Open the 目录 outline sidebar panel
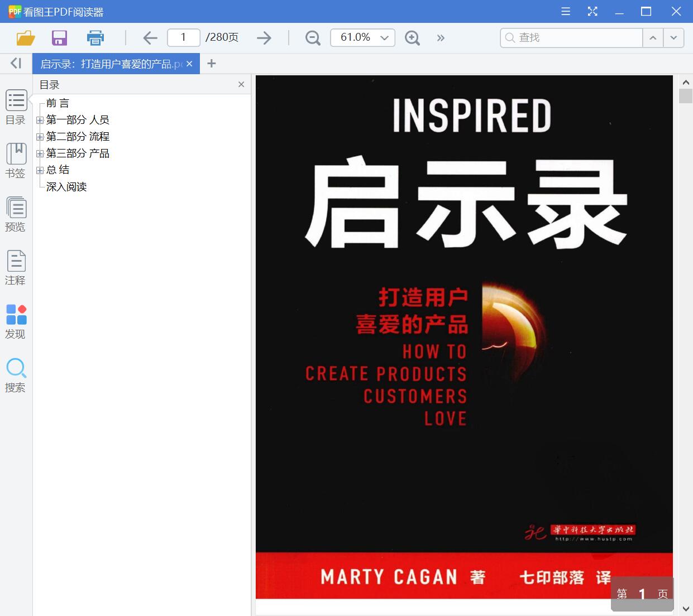 pos(16,107)
